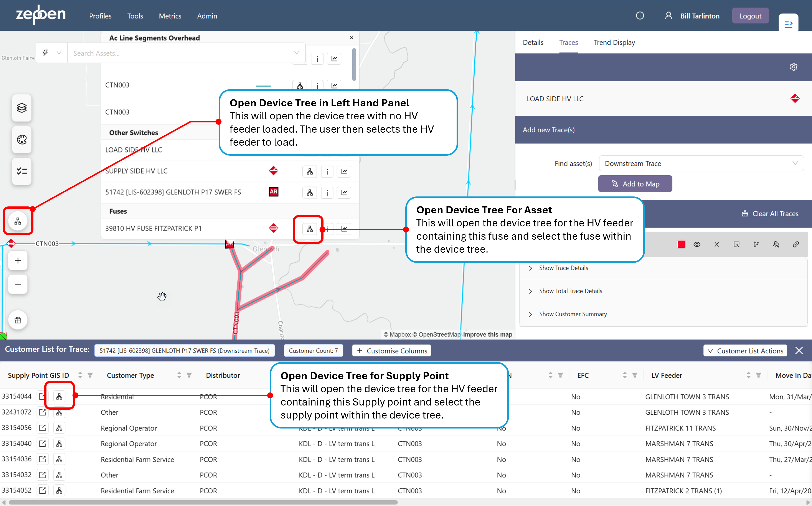Viewport: 812px width, 506px height.
Task: Open the map layers panel icon
Action: tap(22, 108)
